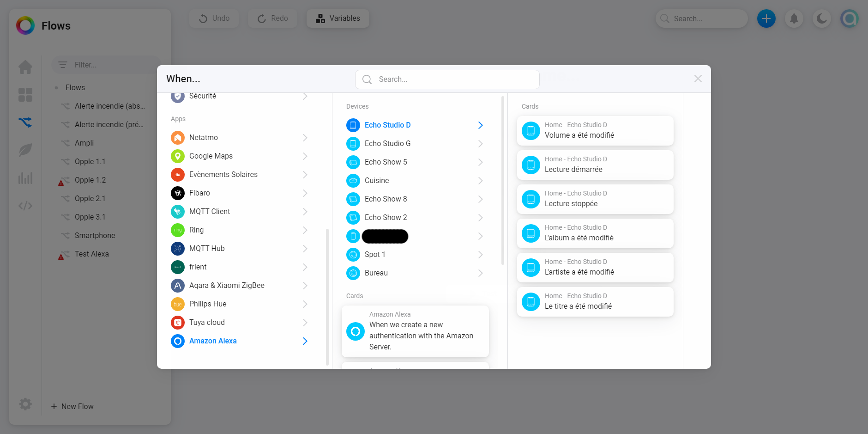Expand the Philips Hue row chevron
The height and width of the screenshot is (434, 868).
pos(305,304)
